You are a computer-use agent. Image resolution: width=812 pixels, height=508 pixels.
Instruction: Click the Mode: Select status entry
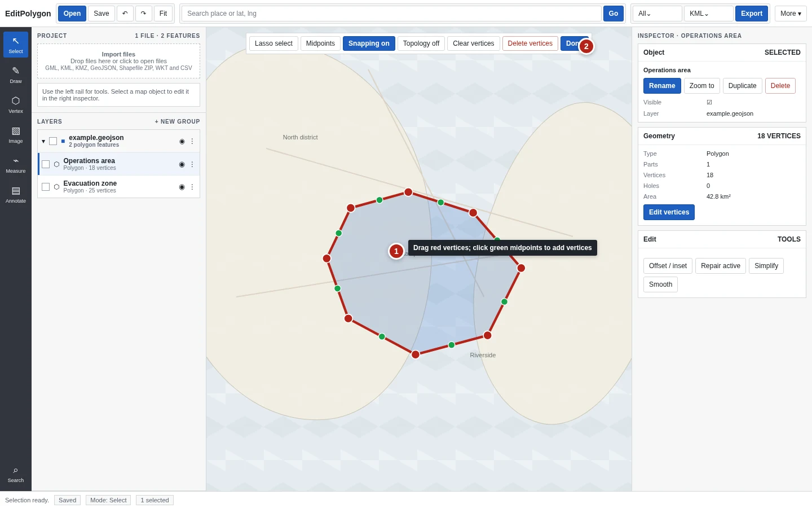click(108, 500)
